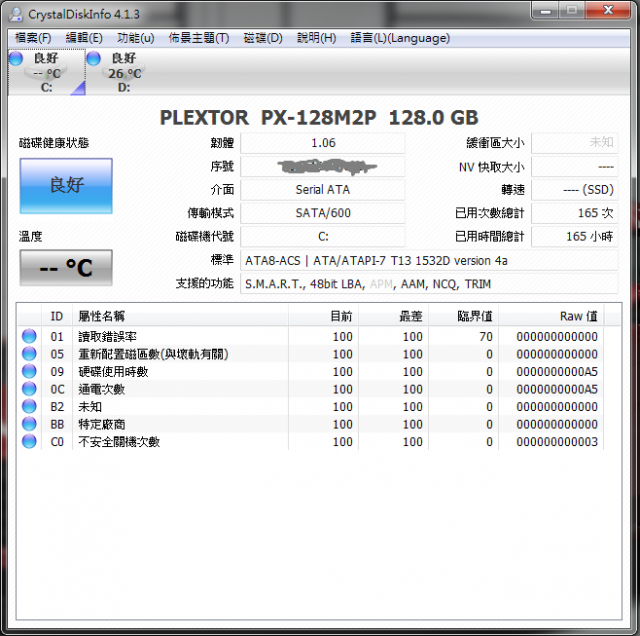Click the firmware field showing 1.06

click(x=323, y=143)
